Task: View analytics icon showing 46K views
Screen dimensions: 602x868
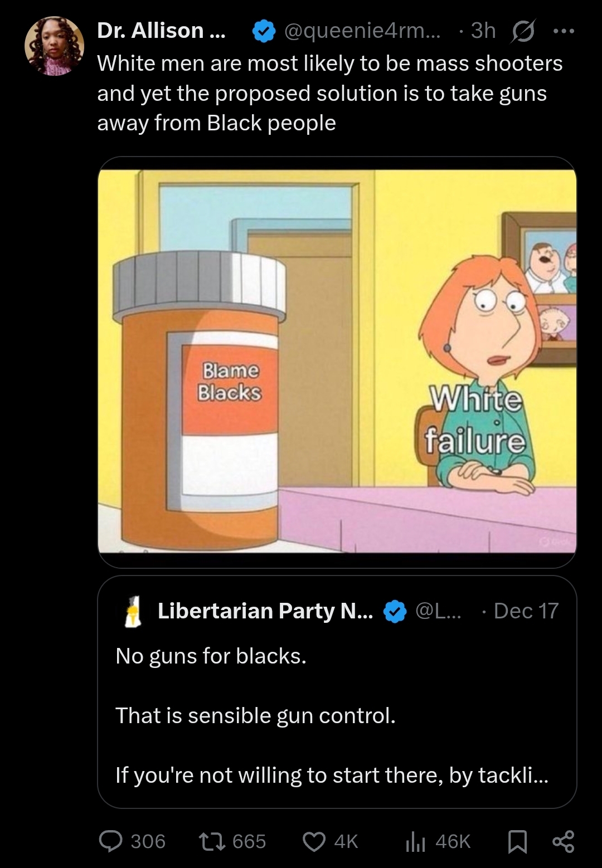Action: point(415,841)
